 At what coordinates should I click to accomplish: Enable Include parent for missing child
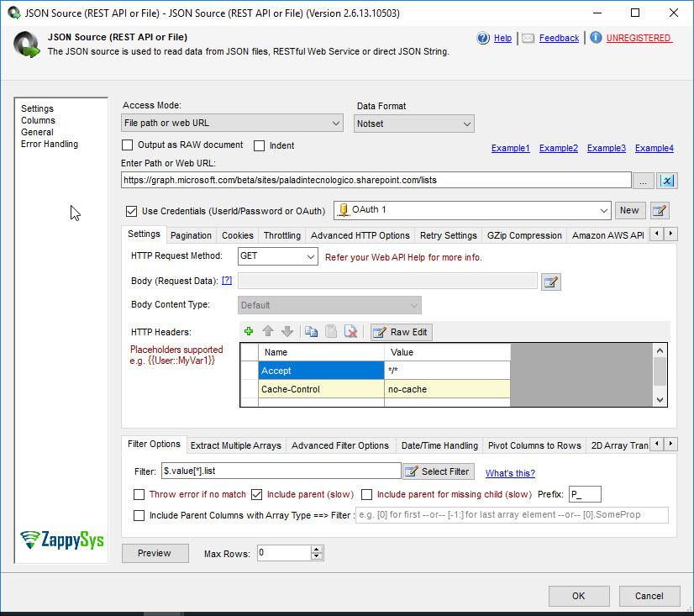(x=366, y=494)
